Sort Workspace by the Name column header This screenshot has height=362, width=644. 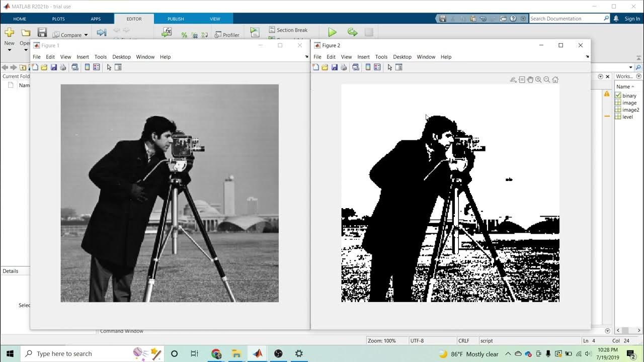click(625, 86)
